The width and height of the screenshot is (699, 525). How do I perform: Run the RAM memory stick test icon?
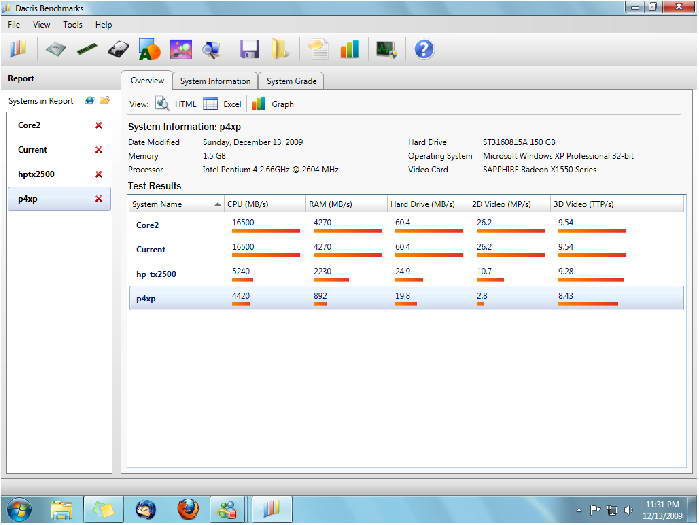pyautogui.click(x=87, y=49)
